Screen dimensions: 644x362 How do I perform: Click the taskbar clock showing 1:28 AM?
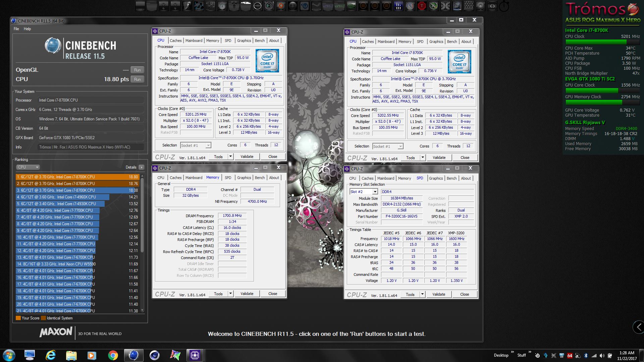pos(627,356)
